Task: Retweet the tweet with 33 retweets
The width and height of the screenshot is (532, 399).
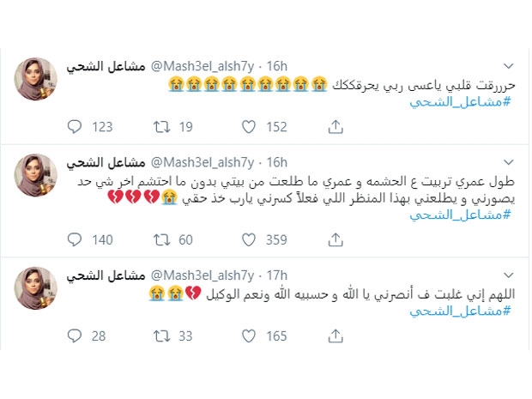Action: (160, 336)
